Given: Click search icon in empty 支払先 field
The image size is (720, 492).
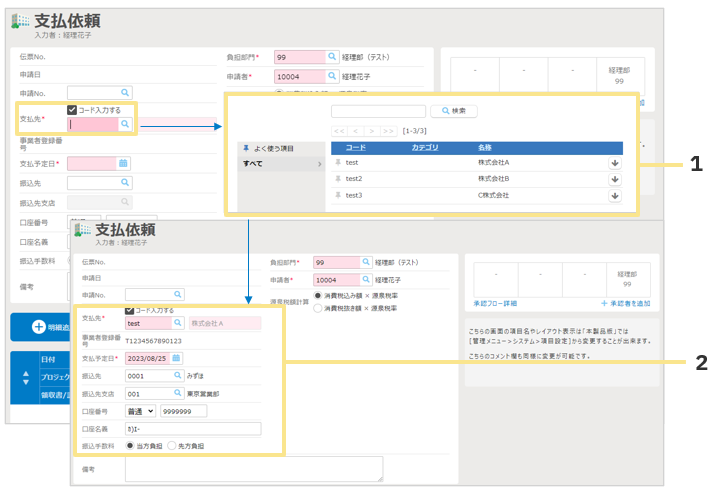Looking at the screenshot, I should coord(125,124).
